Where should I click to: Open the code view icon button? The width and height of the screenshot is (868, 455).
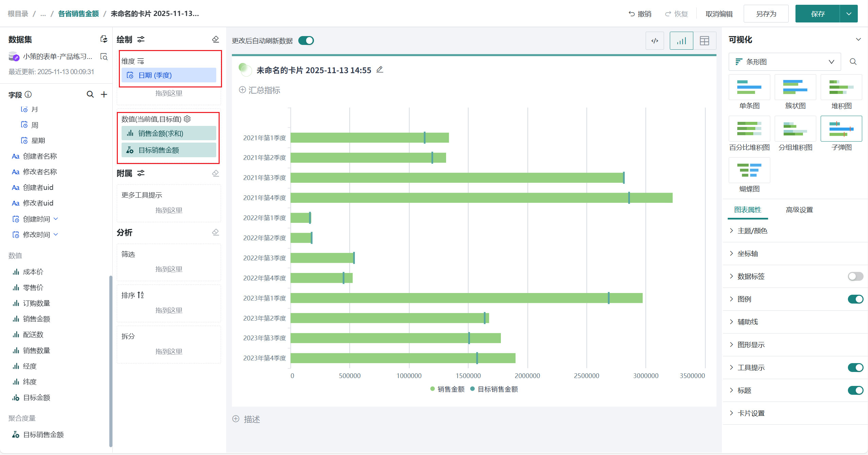[654, 41]
